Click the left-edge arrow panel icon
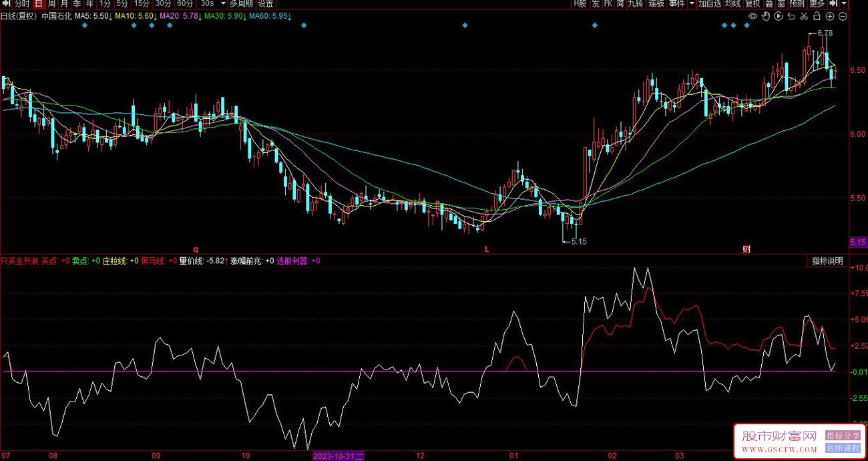Image resolution: width=868 pixels, height=461 pixels. pos(5,4)
